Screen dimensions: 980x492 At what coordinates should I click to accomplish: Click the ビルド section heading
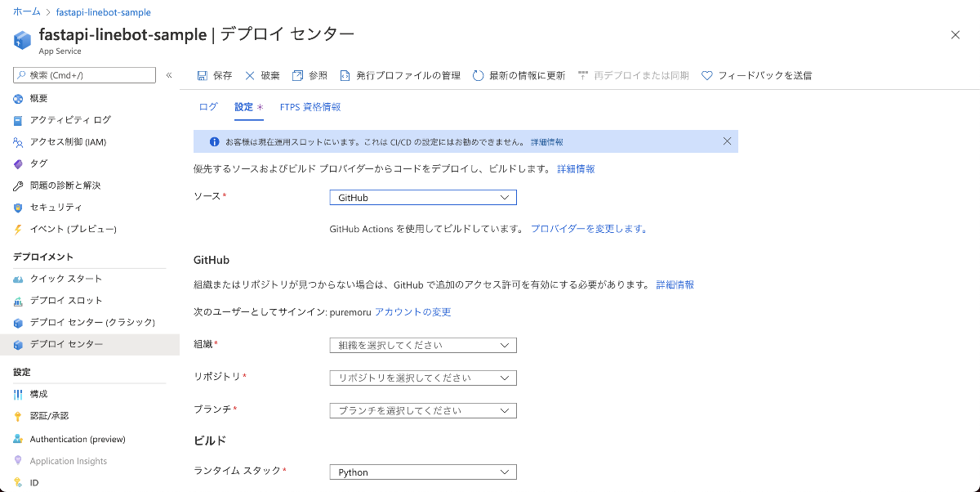(x=210, y=441)
